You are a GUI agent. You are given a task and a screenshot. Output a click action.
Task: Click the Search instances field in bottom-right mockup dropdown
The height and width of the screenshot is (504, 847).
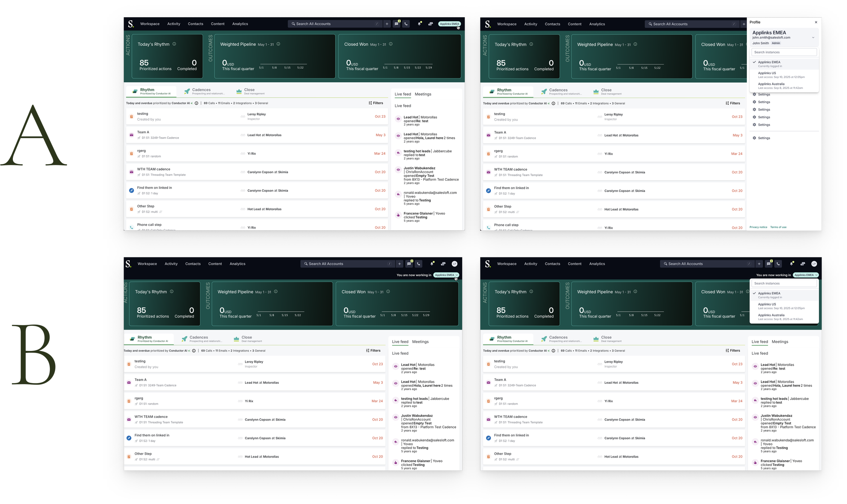(x=784, y=283)
